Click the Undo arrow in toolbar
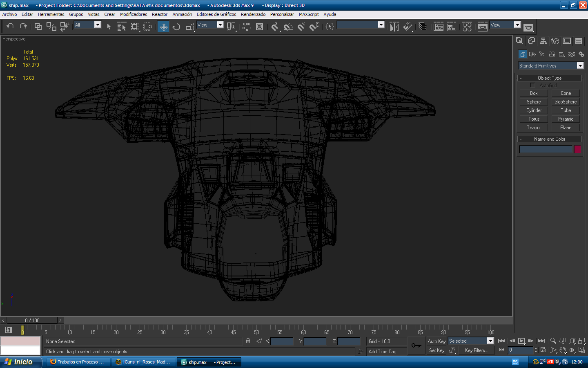588x368 pixels. (x=10, y=27)
